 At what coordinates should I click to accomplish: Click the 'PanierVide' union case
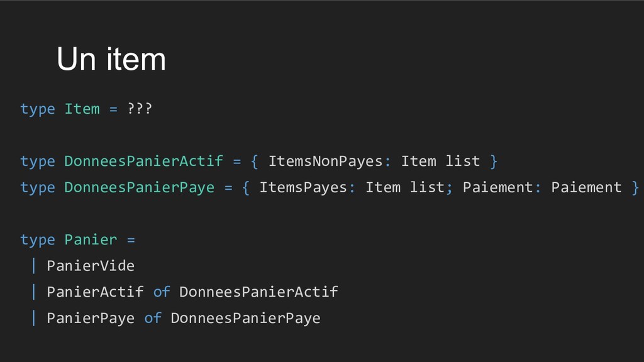point(91,266)
